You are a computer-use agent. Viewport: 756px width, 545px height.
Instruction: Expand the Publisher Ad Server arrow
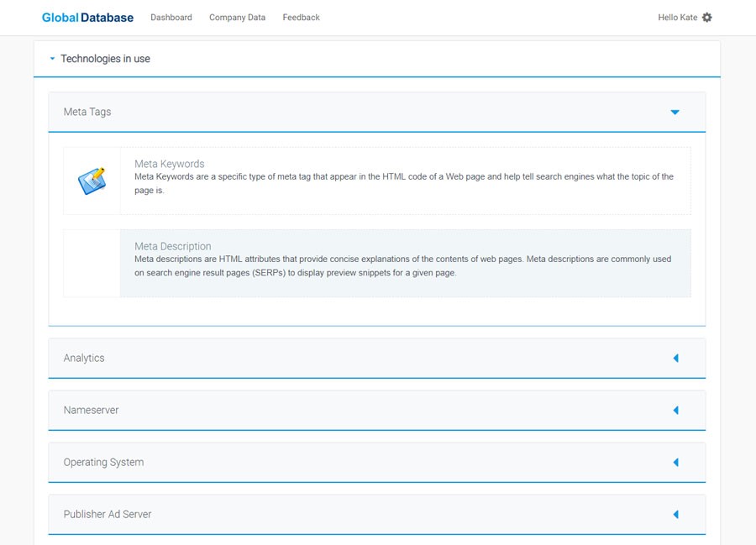point(676,514)
